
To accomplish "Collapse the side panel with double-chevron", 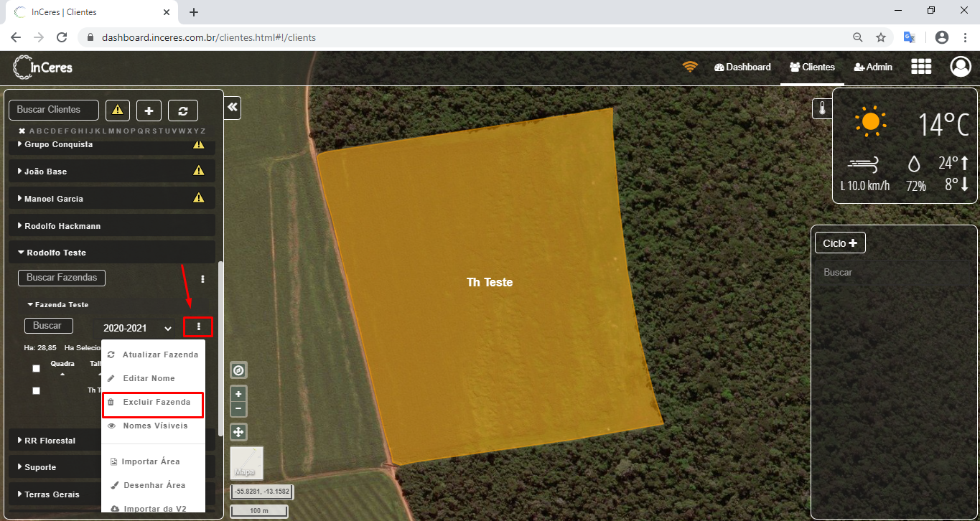I will (x=233, y=108).
